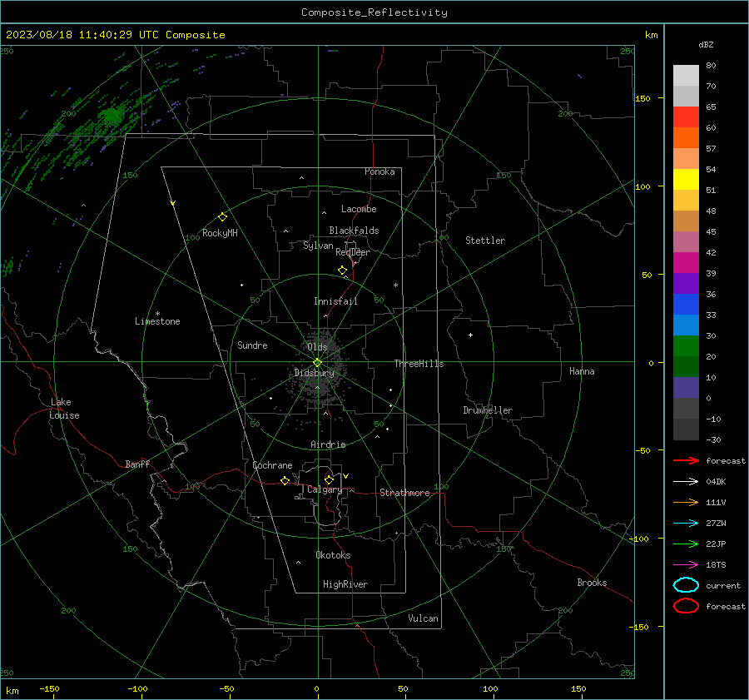Click the cyan 27ZW arrow legend icon
This screenshot has width=749, height=700.
pos(686,523)
